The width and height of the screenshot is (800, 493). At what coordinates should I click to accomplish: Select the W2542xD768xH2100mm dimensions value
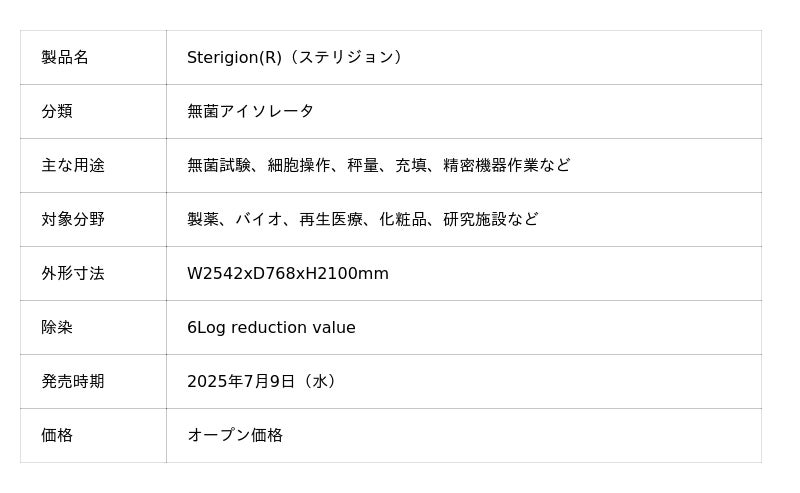point(288,274)
